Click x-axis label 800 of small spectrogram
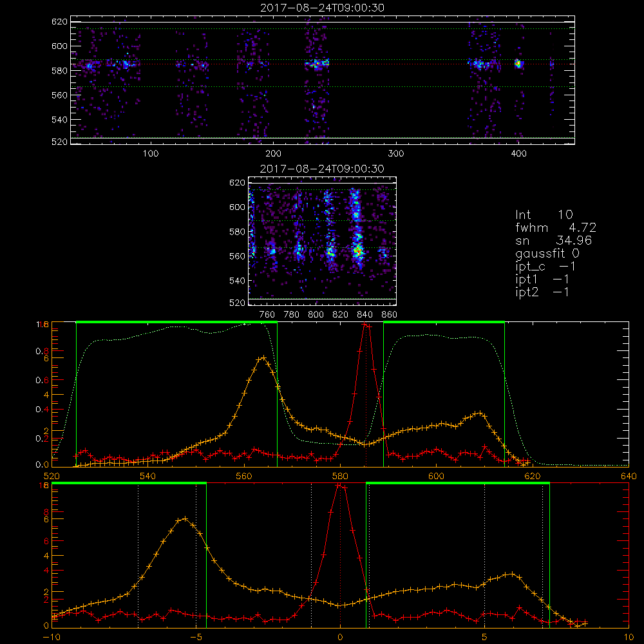644x644 pixels. click(x=316, y=315)
